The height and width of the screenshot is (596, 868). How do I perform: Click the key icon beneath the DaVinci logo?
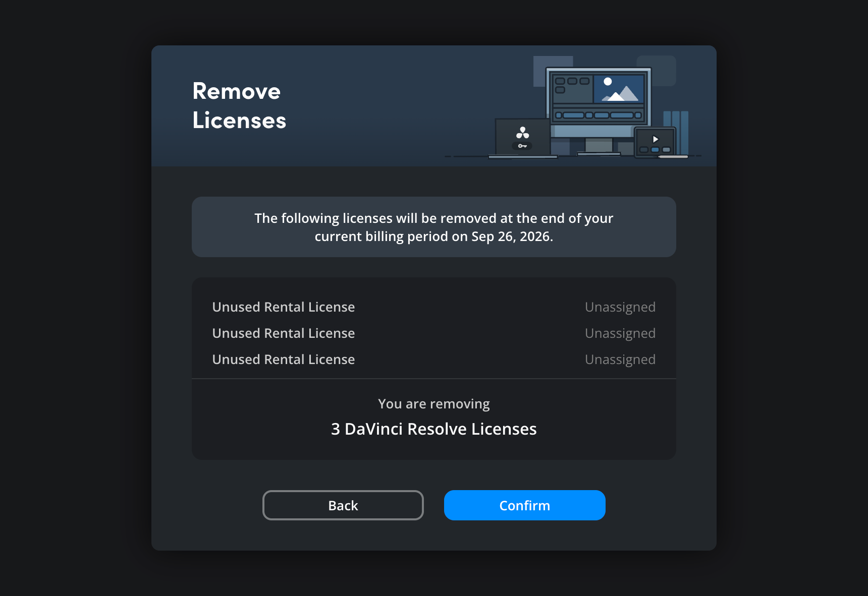coord(522,146)
